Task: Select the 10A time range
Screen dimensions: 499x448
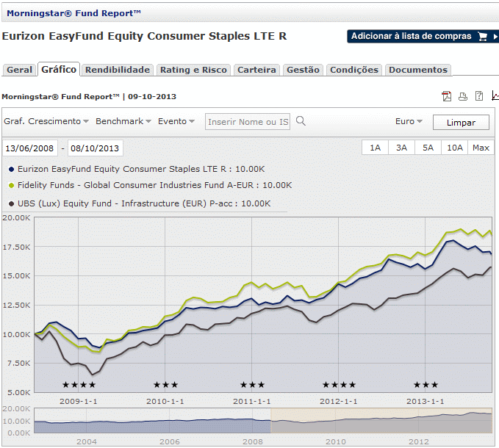Action: tap(454, 148)
